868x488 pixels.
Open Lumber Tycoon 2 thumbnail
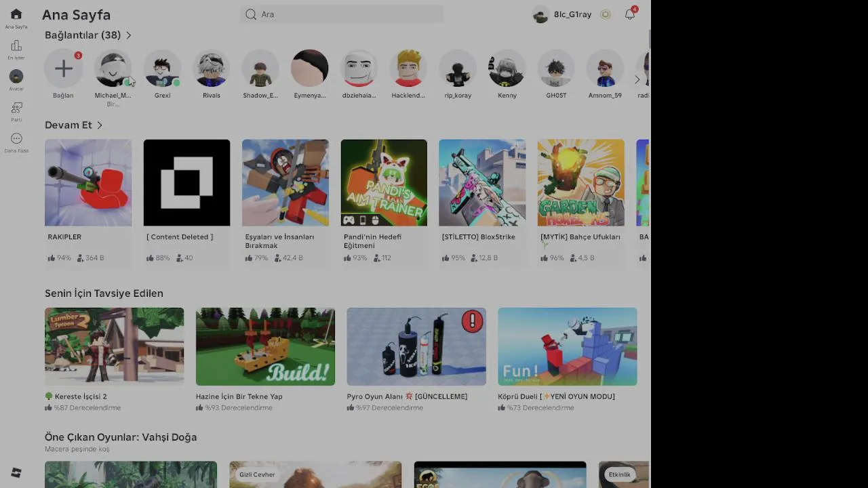click(114, 346)
